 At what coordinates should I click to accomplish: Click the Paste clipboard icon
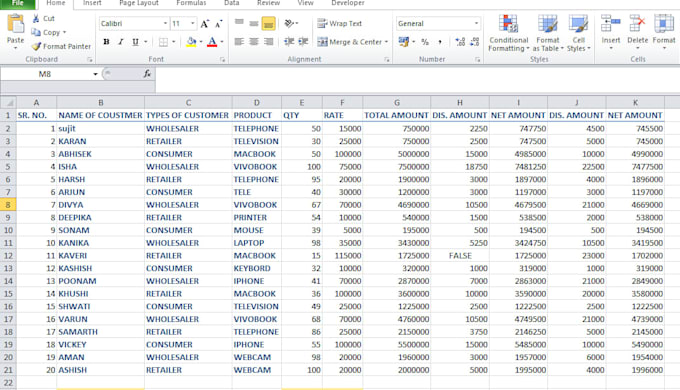[16, 24]
